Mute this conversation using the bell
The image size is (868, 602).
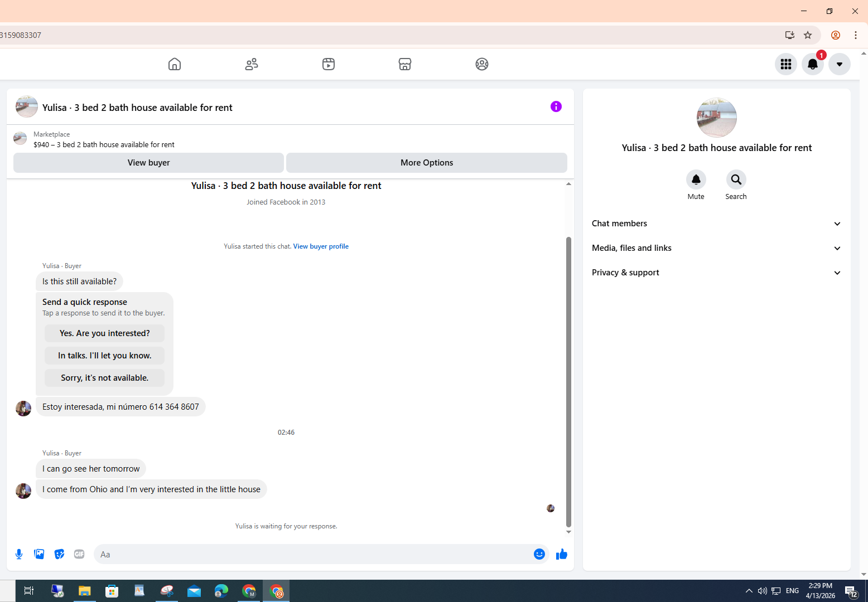[x=696, y=179]
